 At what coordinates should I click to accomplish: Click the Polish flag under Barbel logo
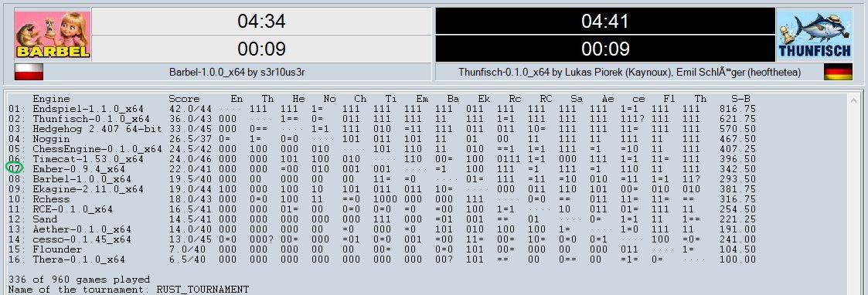tap(29, 72)
